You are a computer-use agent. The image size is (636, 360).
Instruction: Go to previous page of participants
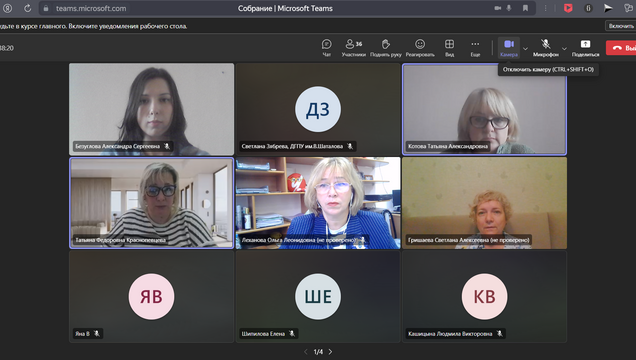click(x=306, y=352)
